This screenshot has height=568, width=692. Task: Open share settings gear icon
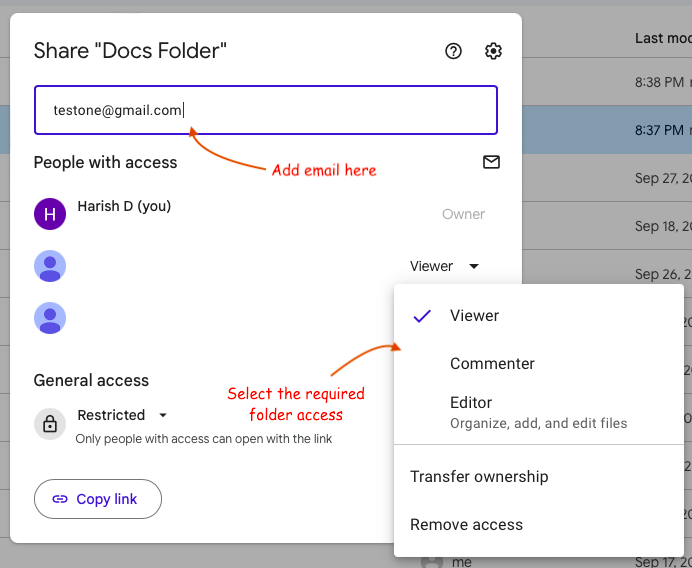coord(493,51)
